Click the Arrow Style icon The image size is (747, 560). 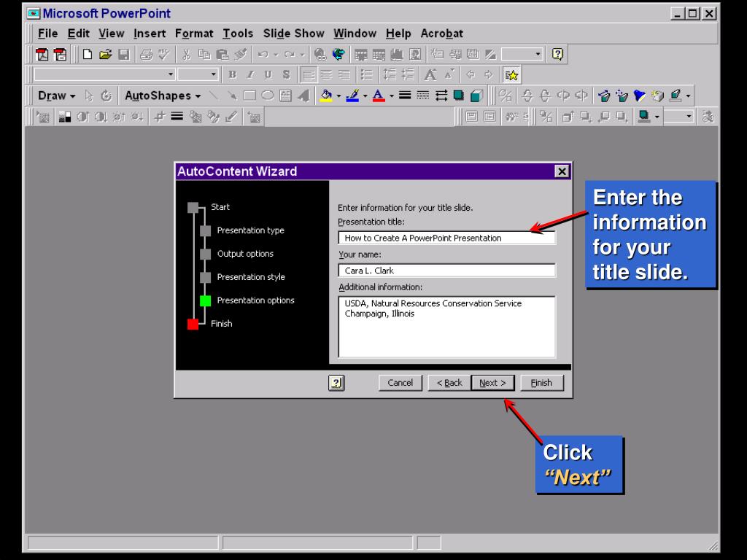[441, 96]
